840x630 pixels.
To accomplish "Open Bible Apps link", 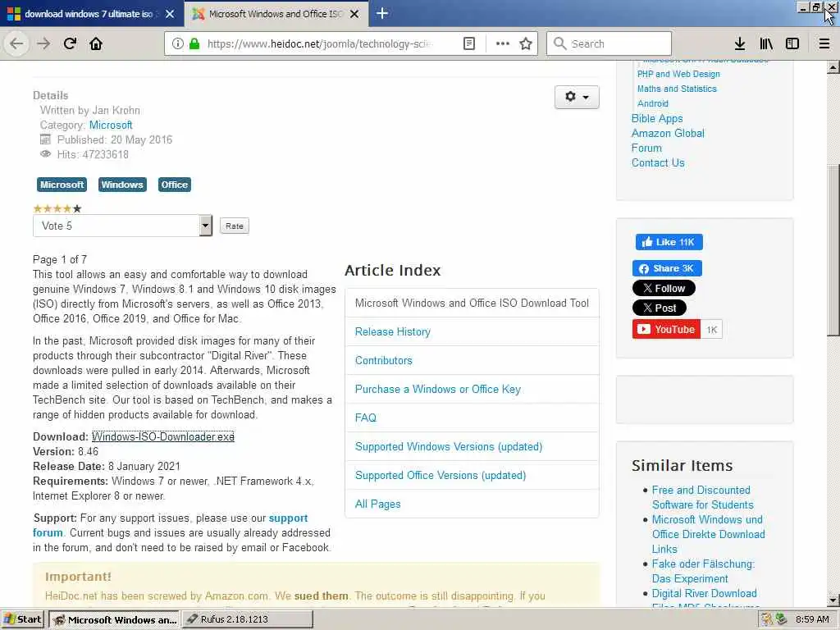I will click(x=657, y=118).
